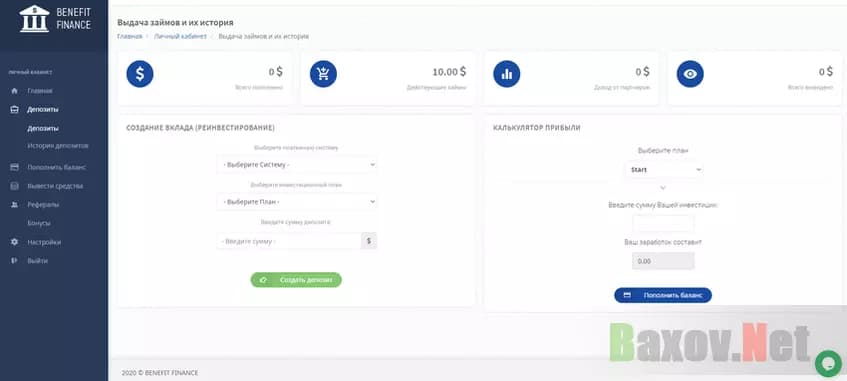Click the chevron below the Start dropdown
Viewport: 847px width, 381px height.
pos(663,188)
